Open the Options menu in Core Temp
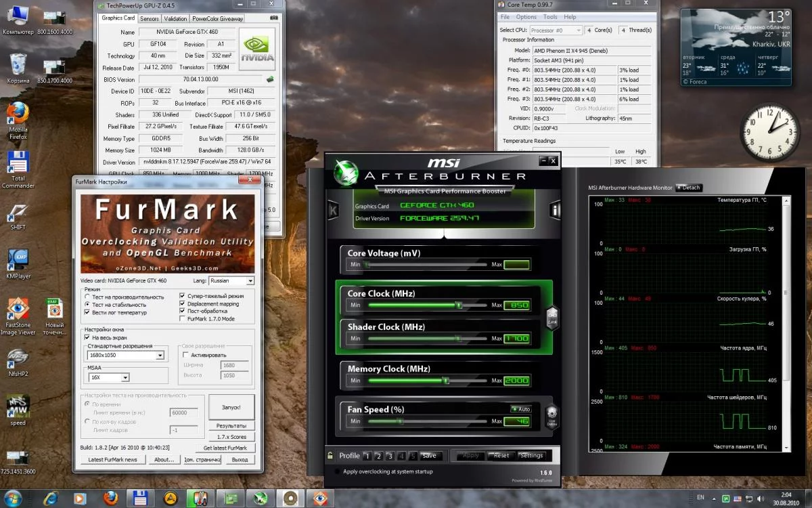The width and height of the screenshot is (812, 508). [526, 17]
